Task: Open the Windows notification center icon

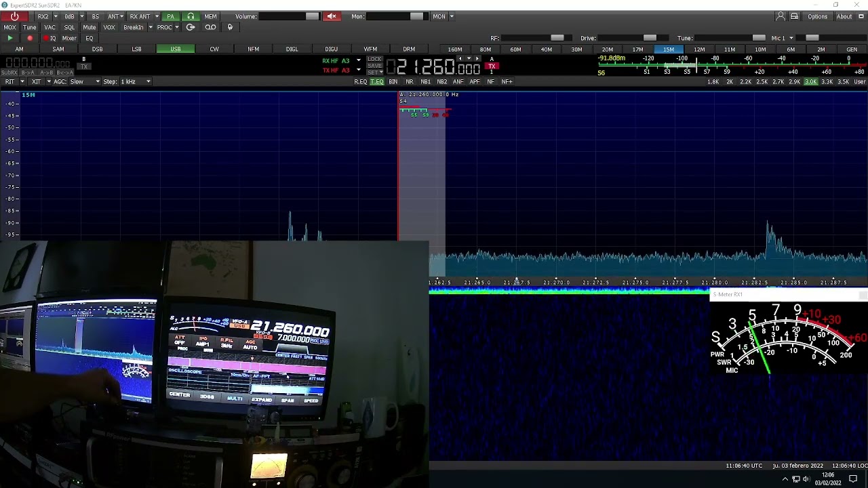Action: (853, 479)
